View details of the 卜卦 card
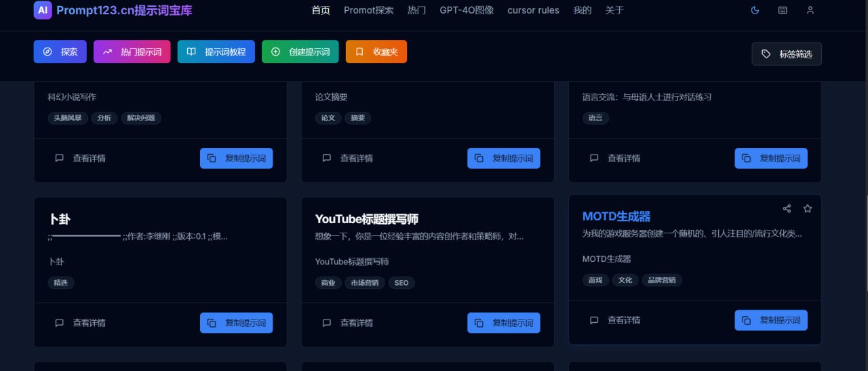 [x=80, y=323]
